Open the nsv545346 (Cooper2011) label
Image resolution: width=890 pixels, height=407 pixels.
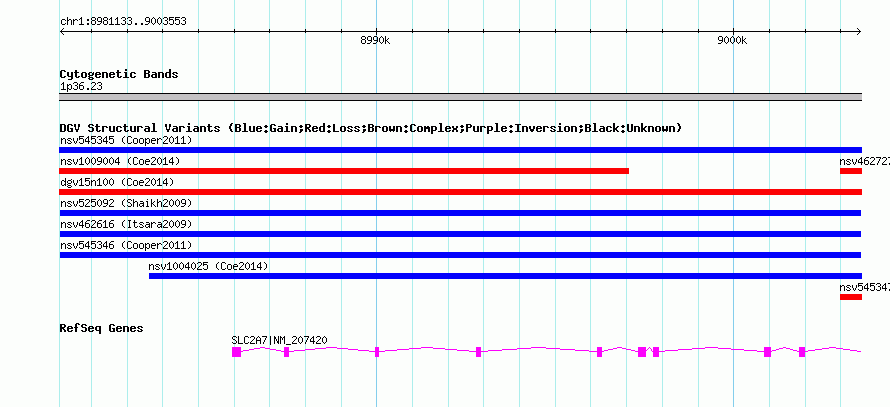coord(126,245)
